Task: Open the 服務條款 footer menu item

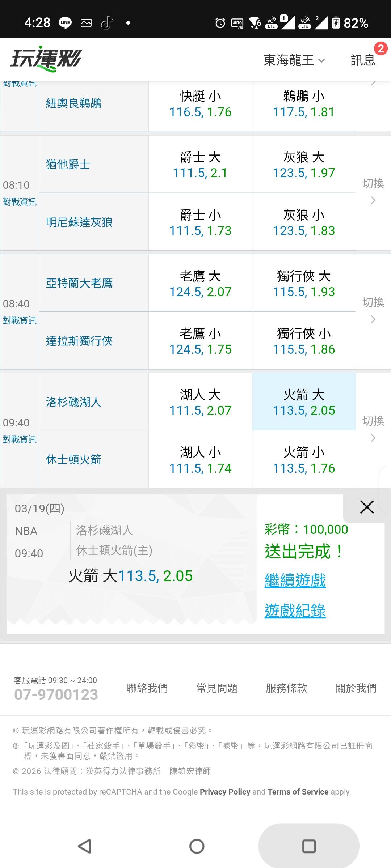Action: click(286, 688)
